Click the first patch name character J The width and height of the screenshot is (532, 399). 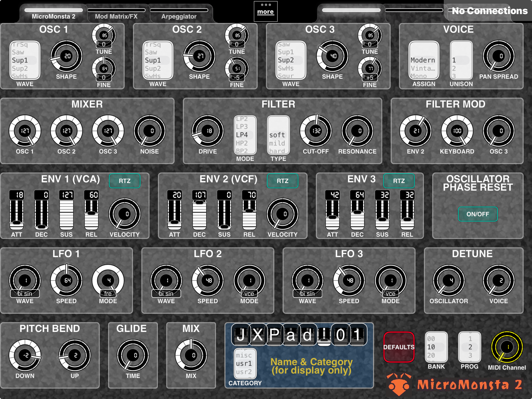click(241, 335)
